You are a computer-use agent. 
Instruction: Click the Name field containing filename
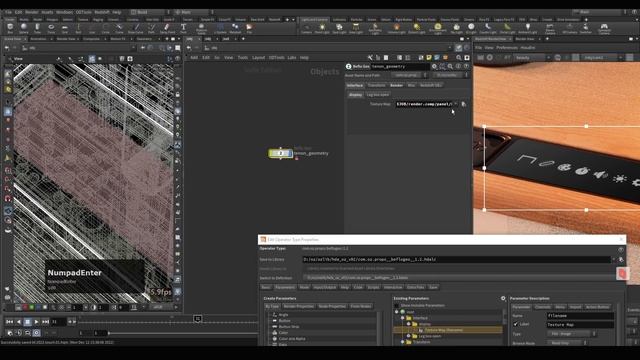tap(580, 316)
